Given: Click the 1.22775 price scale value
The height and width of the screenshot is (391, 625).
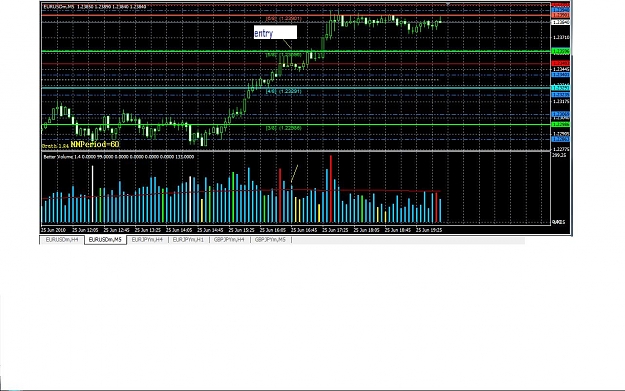Looking at the screenshot, I should click(x=561, y=149).
